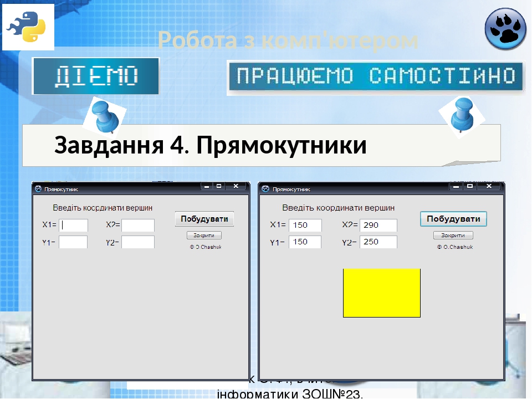Click the Python logo icon

click(28, 27)
